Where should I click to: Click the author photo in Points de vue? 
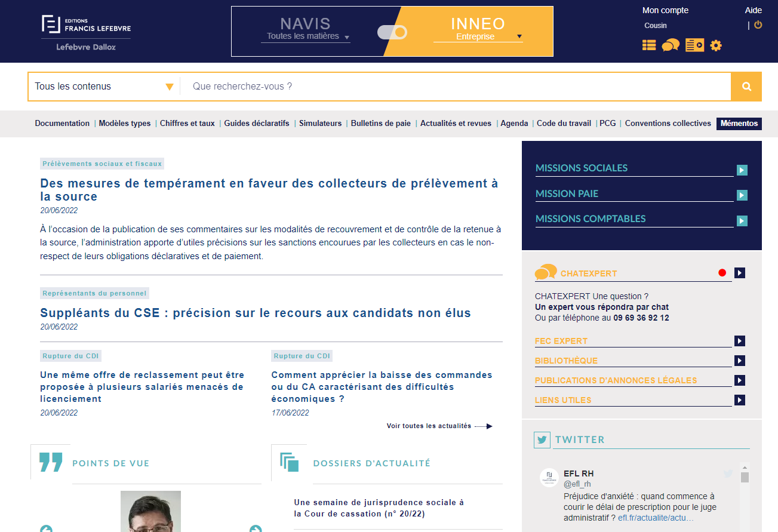(150, 511)
